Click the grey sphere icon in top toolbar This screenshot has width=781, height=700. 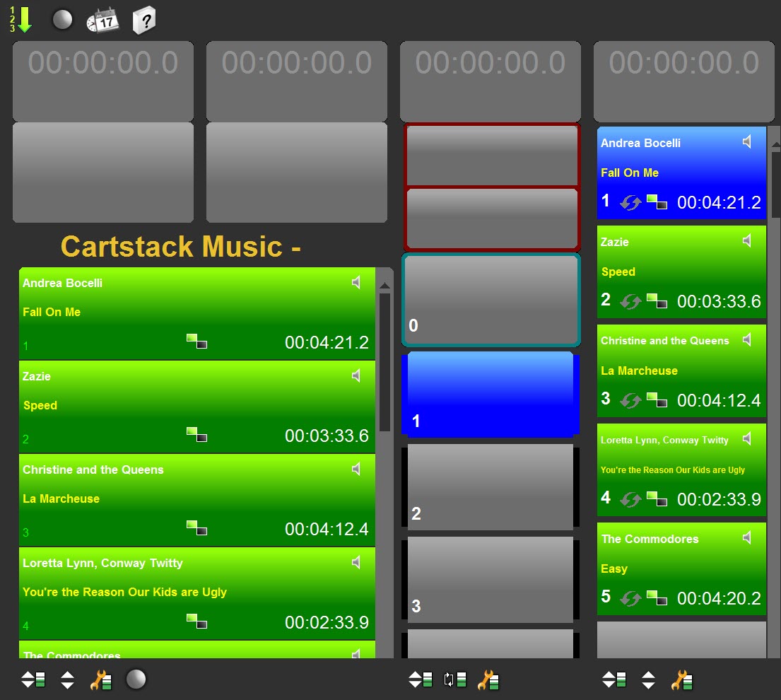(63, 20)
